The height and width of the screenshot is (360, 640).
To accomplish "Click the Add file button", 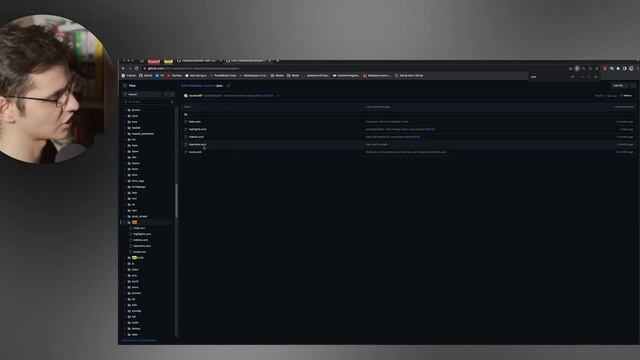I will 618,86.
